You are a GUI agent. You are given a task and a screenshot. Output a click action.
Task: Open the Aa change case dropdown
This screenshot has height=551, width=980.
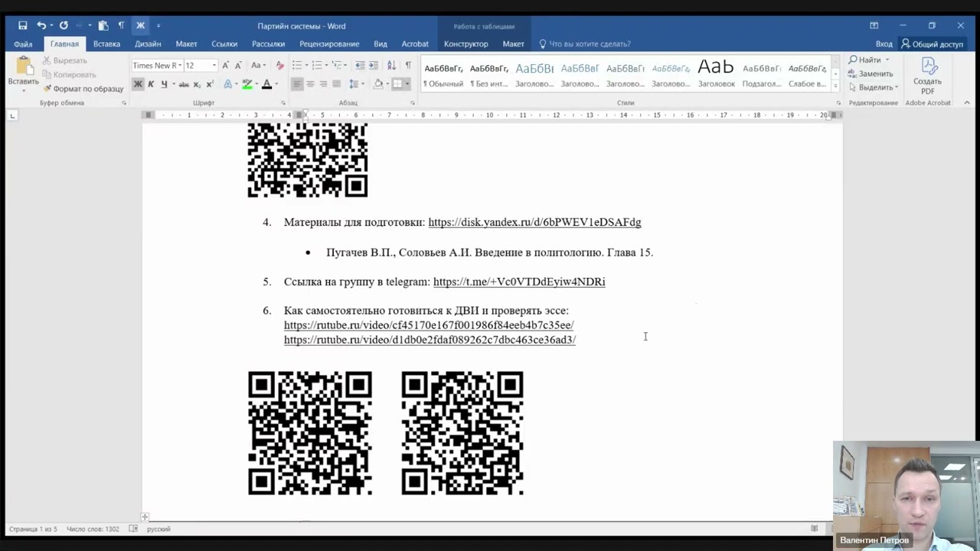[259, 65]
